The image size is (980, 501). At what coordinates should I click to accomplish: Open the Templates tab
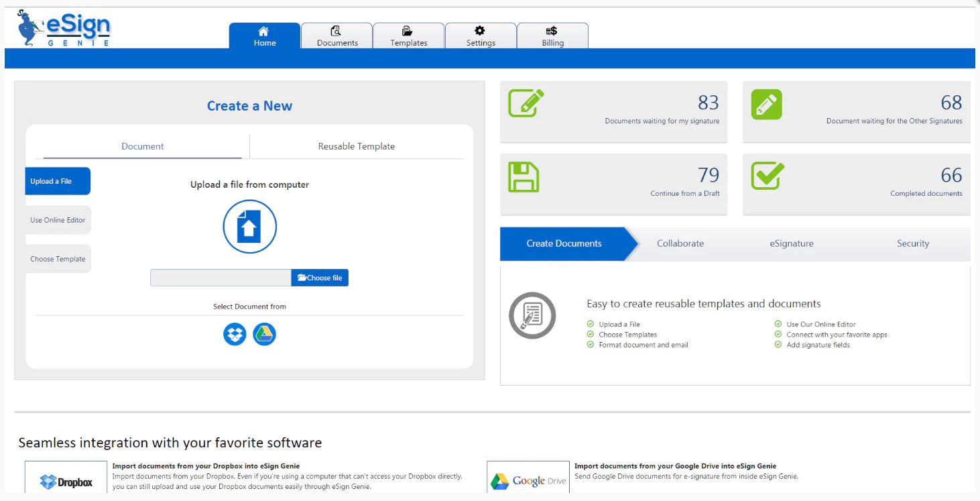(x=408, y=35)
